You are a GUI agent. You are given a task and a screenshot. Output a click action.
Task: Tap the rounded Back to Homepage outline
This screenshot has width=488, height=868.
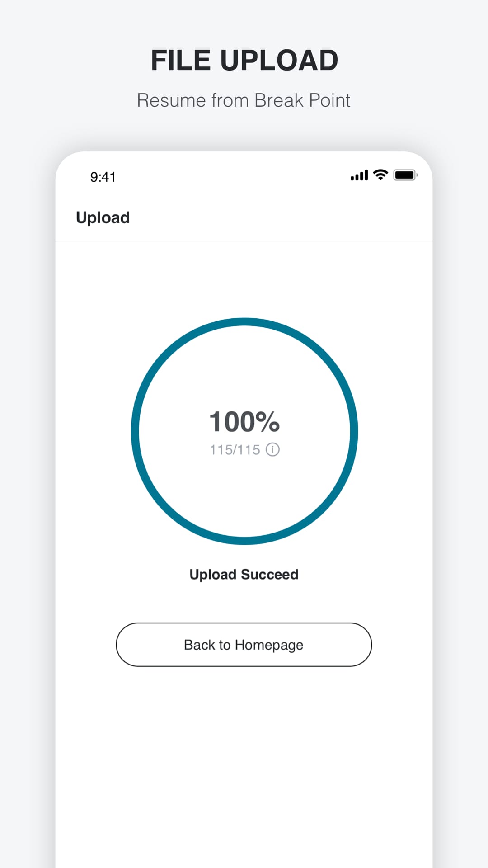pyautogui.click(x=244, y=645)
